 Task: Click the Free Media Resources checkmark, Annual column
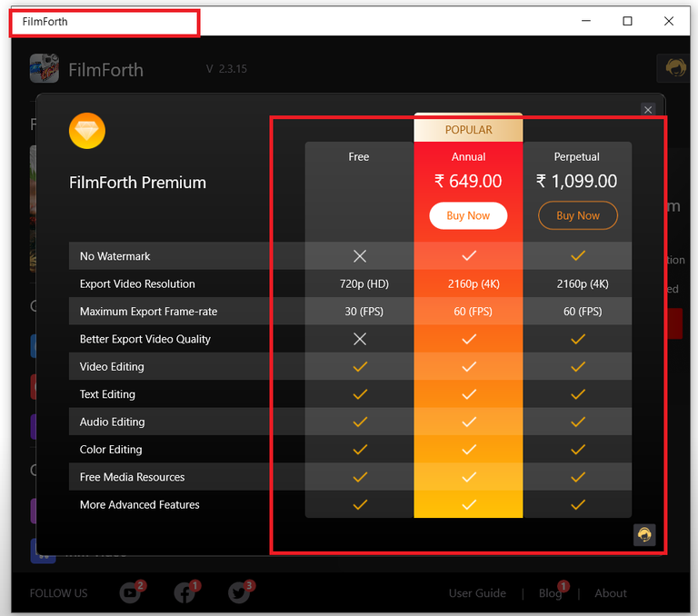[469, 477]
